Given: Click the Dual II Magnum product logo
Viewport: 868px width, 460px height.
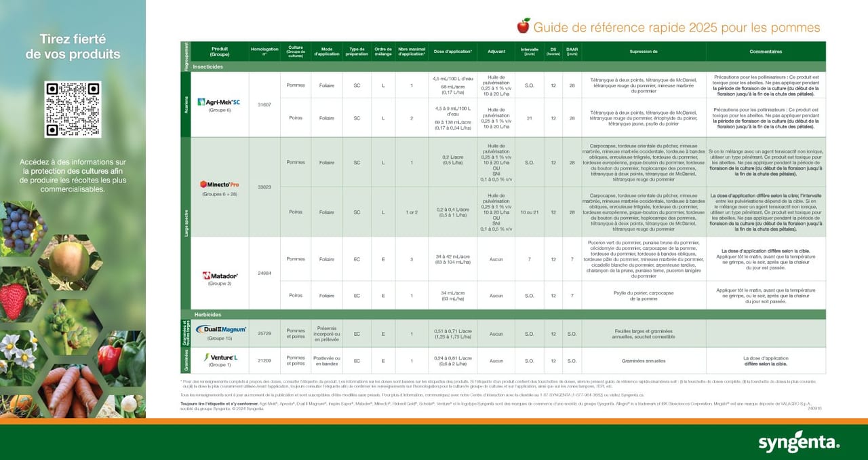Looking at the screenshot, I should click(x=220, y=329).
